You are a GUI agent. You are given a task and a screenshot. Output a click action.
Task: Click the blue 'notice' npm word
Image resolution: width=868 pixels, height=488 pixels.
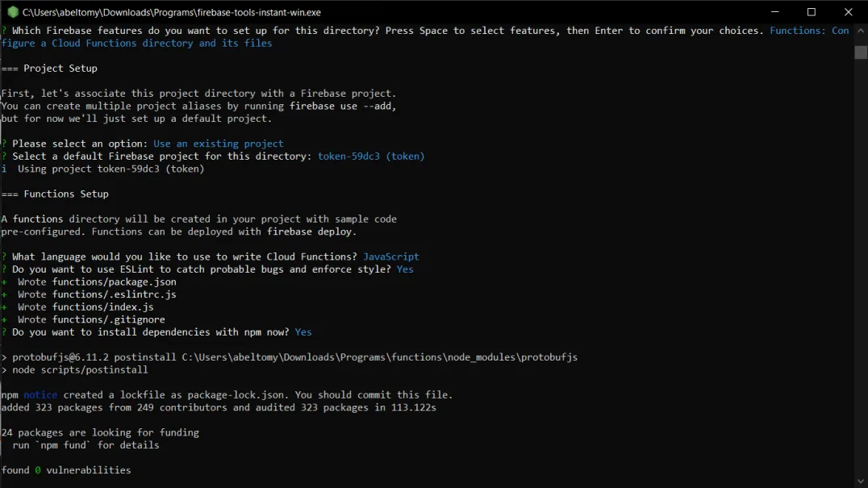tap(40, 395)
